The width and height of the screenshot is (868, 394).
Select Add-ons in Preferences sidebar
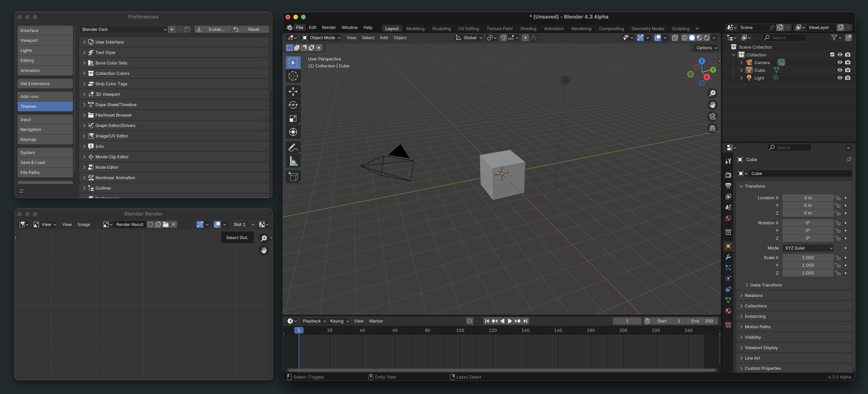(x=45, y=97)
